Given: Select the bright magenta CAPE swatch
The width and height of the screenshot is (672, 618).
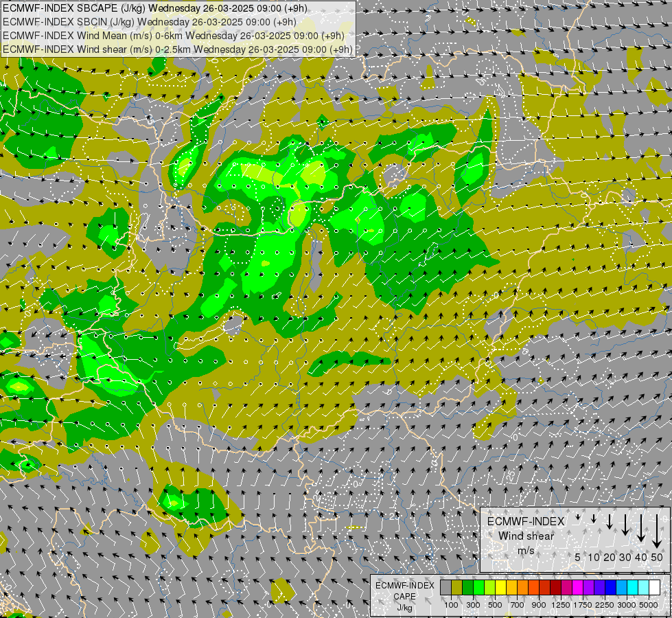Looking at the screenshot, I should 578,588.
